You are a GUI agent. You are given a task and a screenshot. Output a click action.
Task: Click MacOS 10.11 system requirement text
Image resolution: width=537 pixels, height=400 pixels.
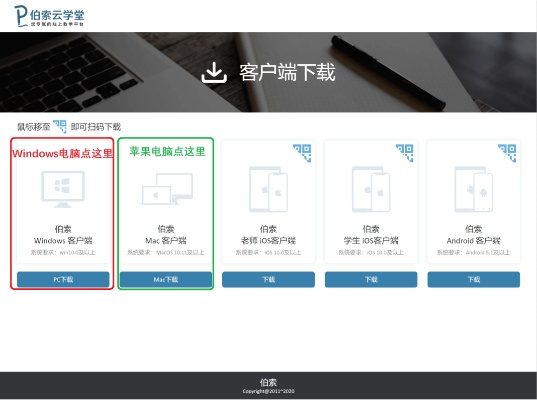[166, 252]
